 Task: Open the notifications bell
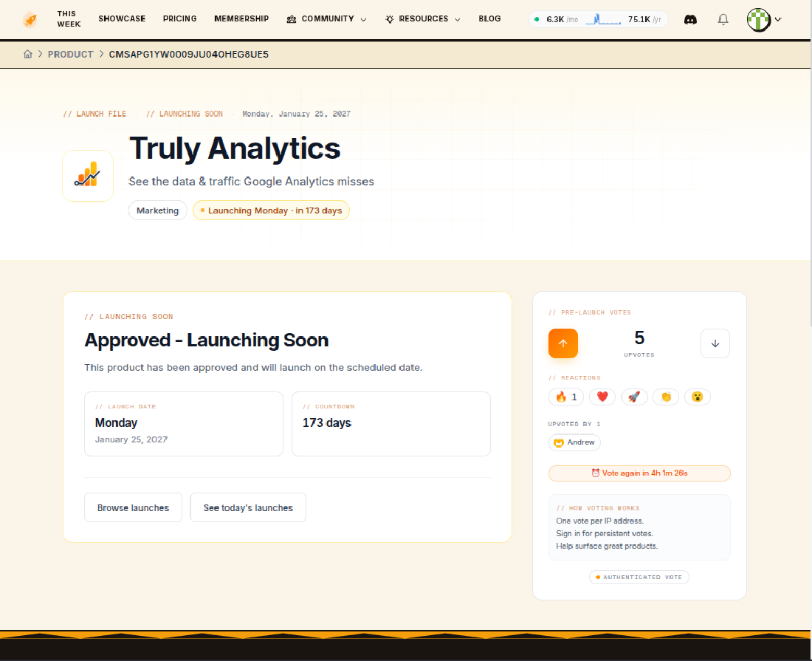[x=723, y=20]
